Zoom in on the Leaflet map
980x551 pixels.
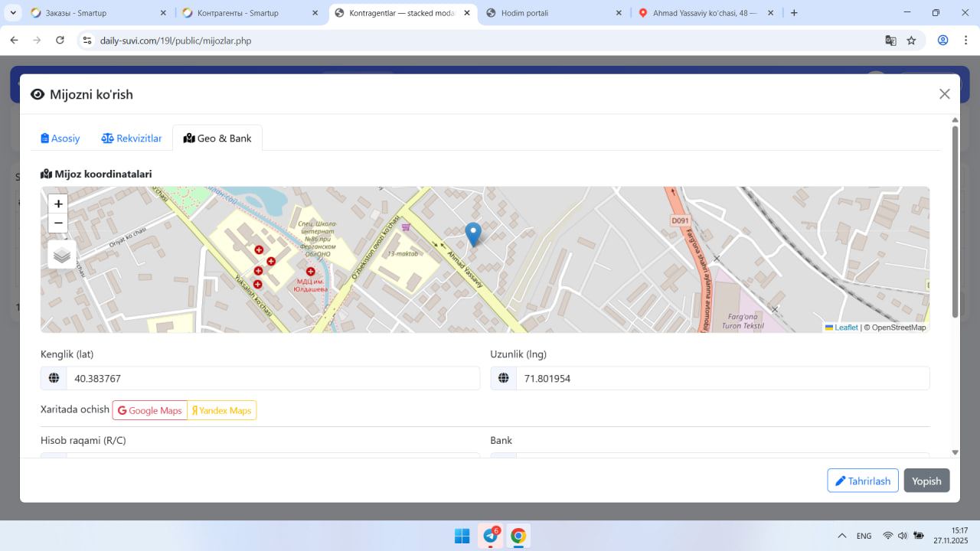pyautogui.click(x=58, y=204)
